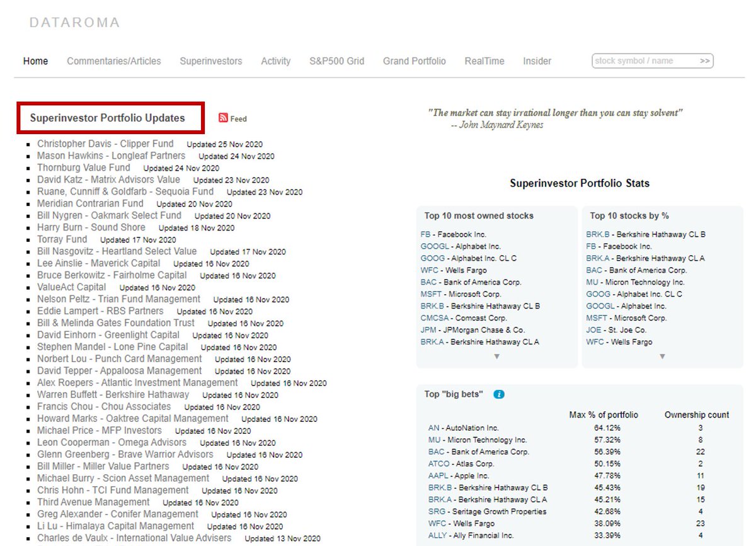Viewport: 756px width, 546px height.
Task: Open Mason Hawkins - Longleaf Partners portfolio
Action: (x=112, y=156)
